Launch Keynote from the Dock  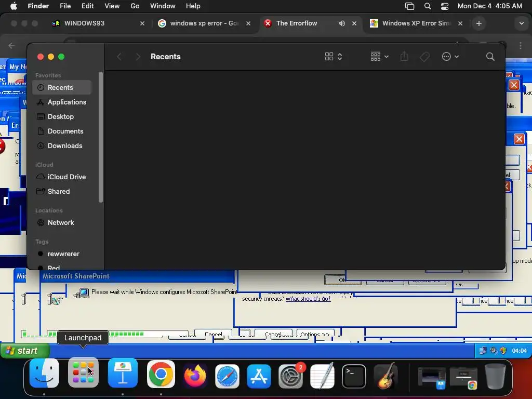pyautogui.click(x=123, y=374)
